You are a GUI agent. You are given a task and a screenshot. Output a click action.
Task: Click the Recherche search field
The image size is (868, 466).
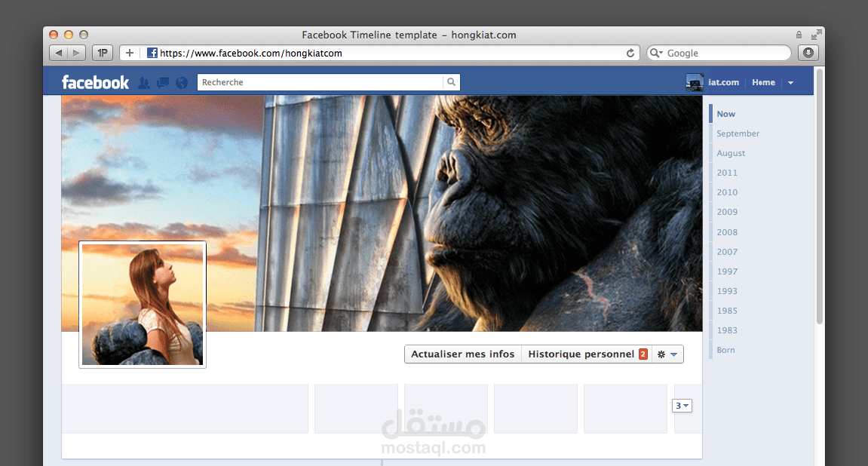(x=321, y=82)
